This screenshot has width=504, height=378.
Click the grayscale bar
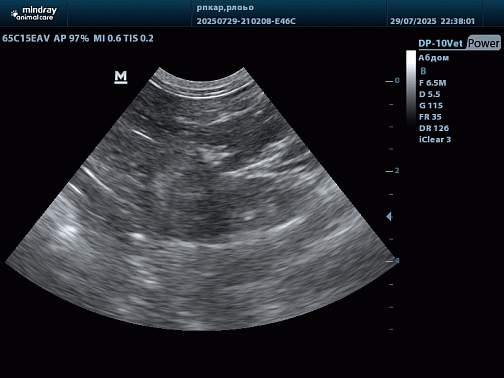click(411, 88)
